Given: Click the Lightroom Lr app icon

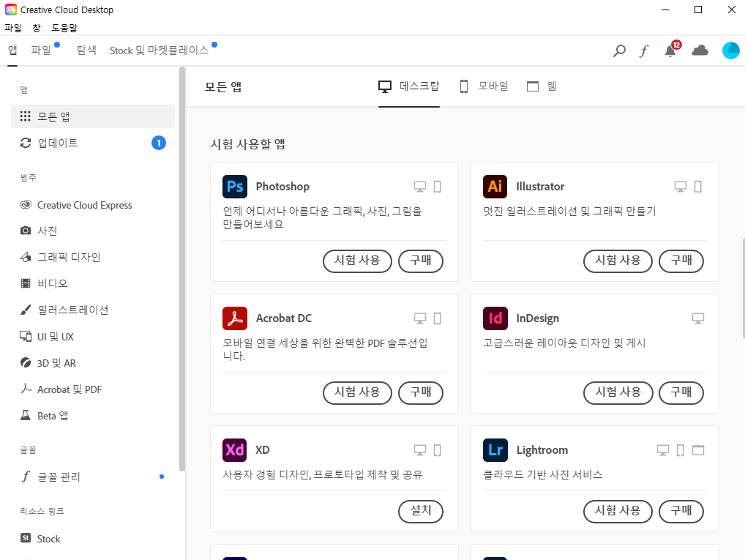Looking at the screenshot, I should pos(495,449).
